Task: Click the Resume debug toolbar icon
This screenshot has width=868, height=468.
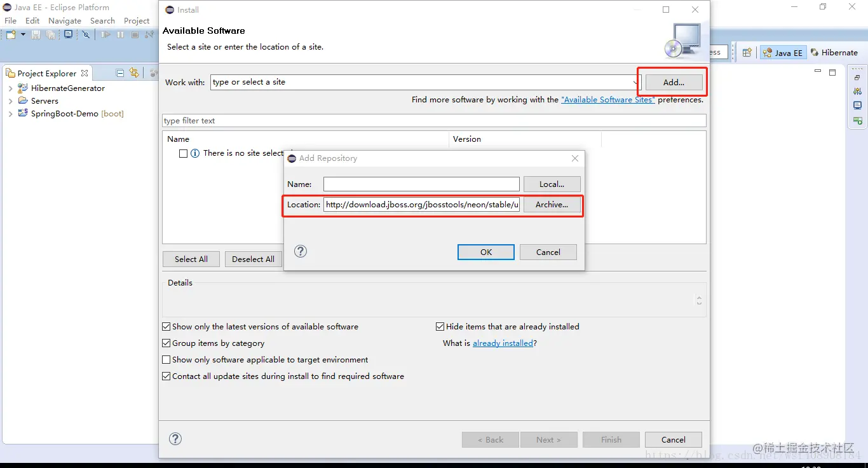Action: click(x=106, y=34)
